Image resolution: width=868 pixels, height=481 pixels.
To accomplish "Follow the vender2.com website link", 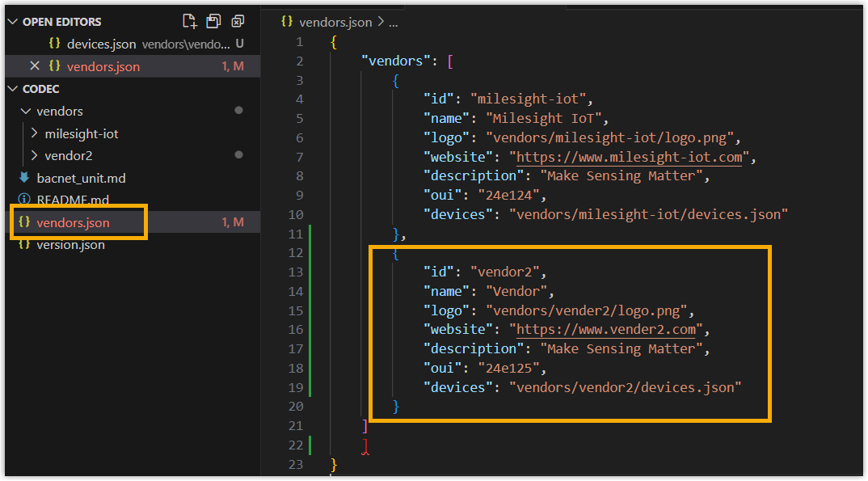I will tap(606, 329).
